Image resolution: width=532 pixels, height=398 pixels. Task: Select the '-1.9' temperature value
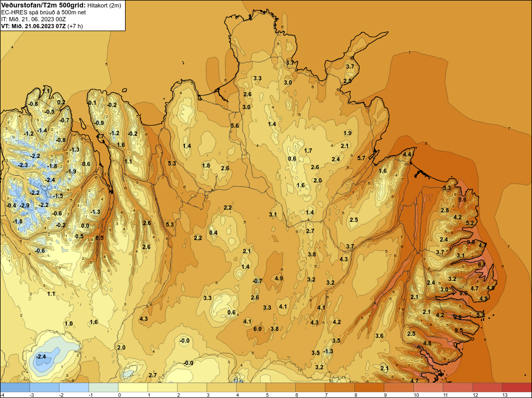click(x=71, y=171)
